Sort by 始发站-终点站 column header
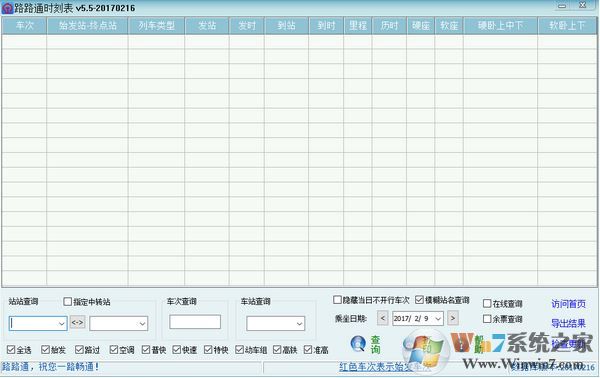This screenshot has height=378, width=600. click(x=88, y=26)
